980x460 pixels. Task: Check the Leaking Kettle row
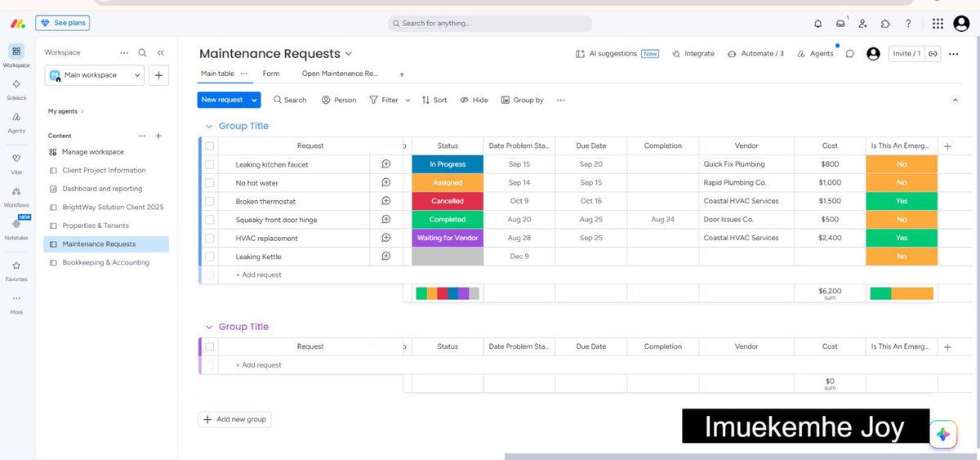tap(210, 257)
